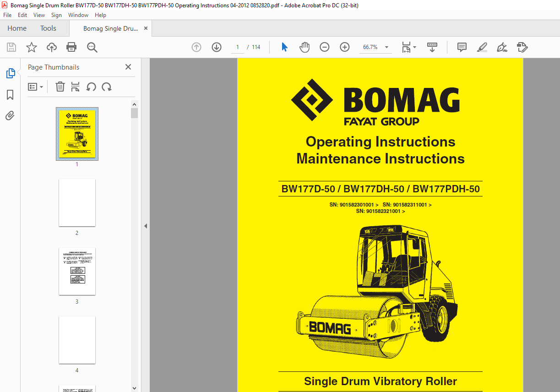
Task: Click the stamp/more tools icon
Action: 522,47
